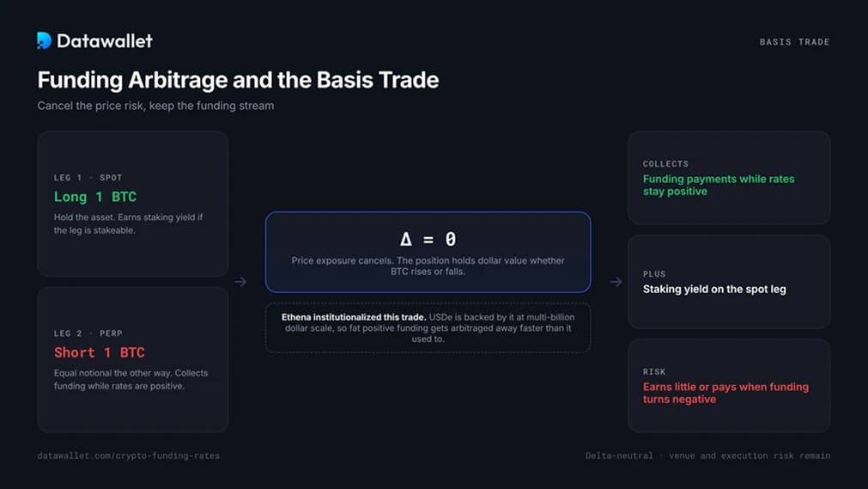
Task: Click the Leg 2 Perp card
Action: [x=133, y=359]
